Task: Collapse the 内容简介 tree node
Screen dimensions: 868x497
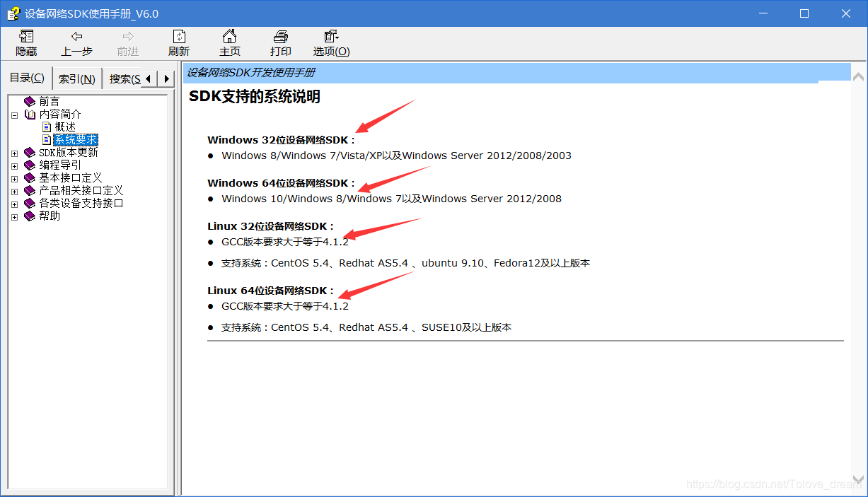Action: coord(14,115)
